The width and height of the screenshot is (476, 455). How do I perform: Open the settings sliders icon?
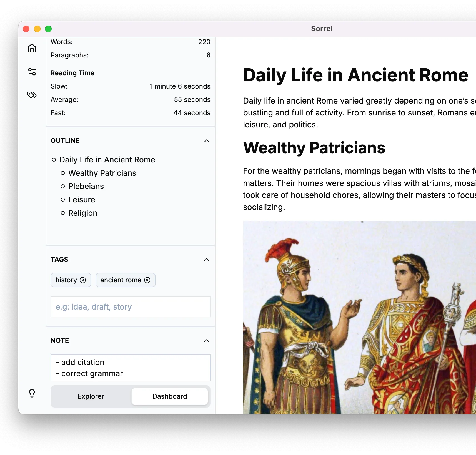coord(32,72)
